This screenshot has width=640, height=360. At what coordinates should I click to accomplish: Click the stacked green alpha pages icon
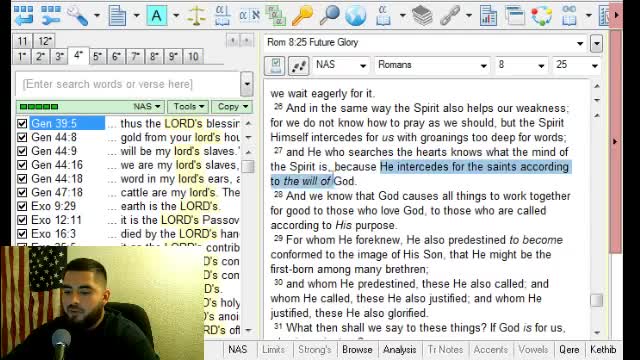[x=276, y=16]
